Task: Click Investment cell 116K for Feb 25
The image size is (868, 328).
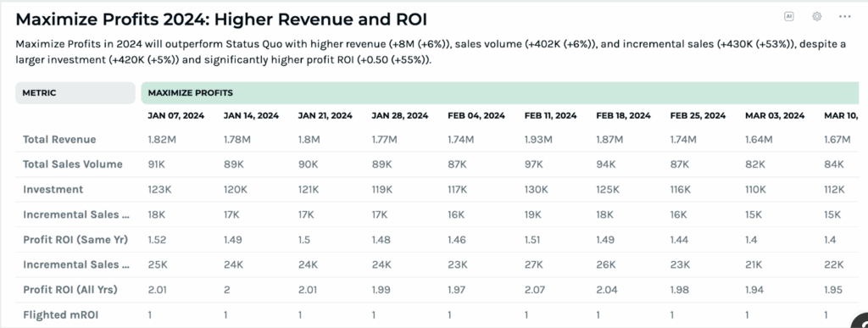Action: point(681,190)
